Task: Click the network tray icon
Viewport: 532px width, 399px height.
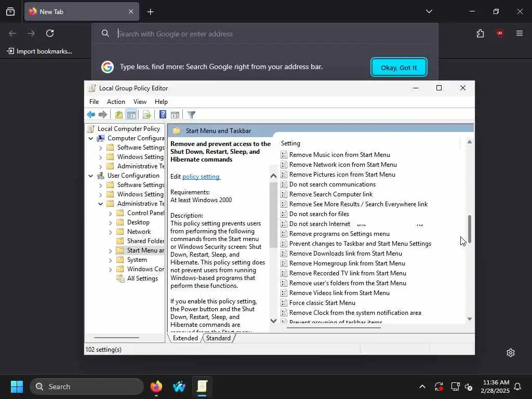Action: coord(455,387)
